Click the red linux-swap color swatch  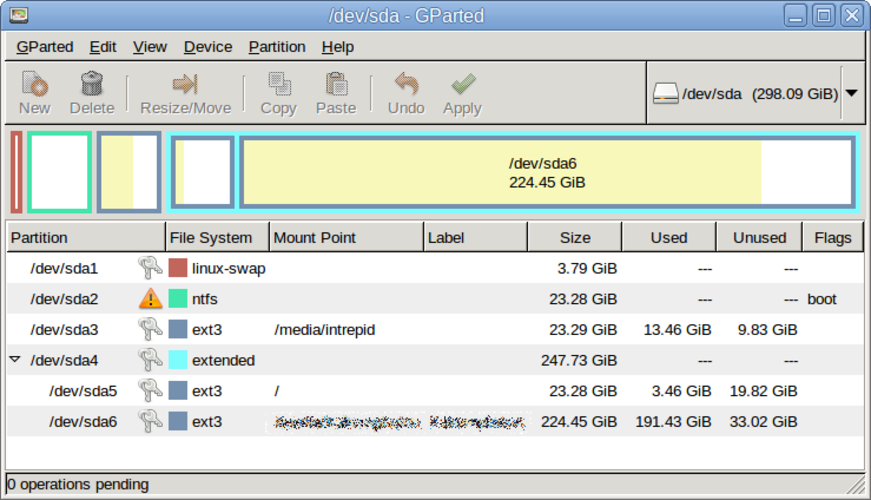click(x=178, y=268)
